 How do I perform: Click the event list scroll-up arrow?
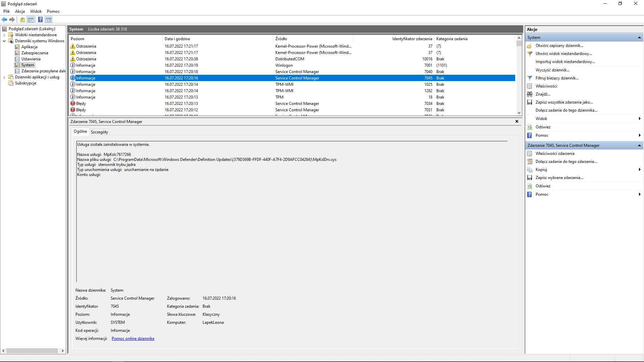(519, 38)
